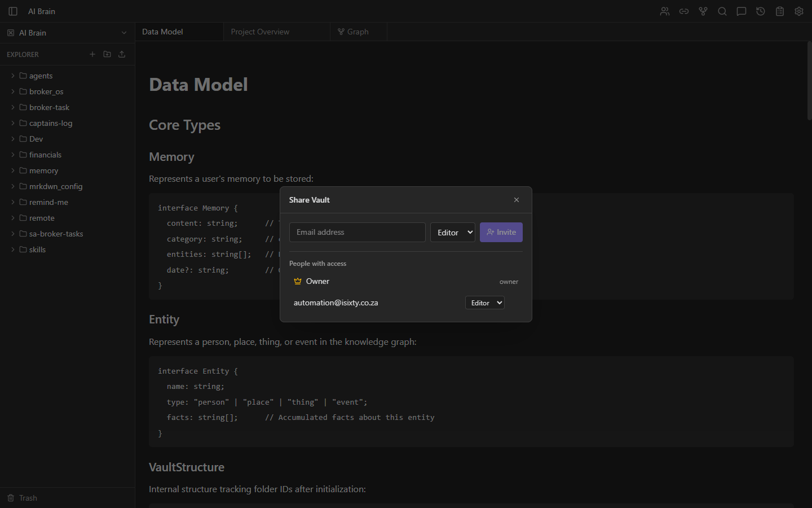Open the share collaborators icon
This screenshot has width=812, height=508.
pyautogui.click(x=664, y=11)
